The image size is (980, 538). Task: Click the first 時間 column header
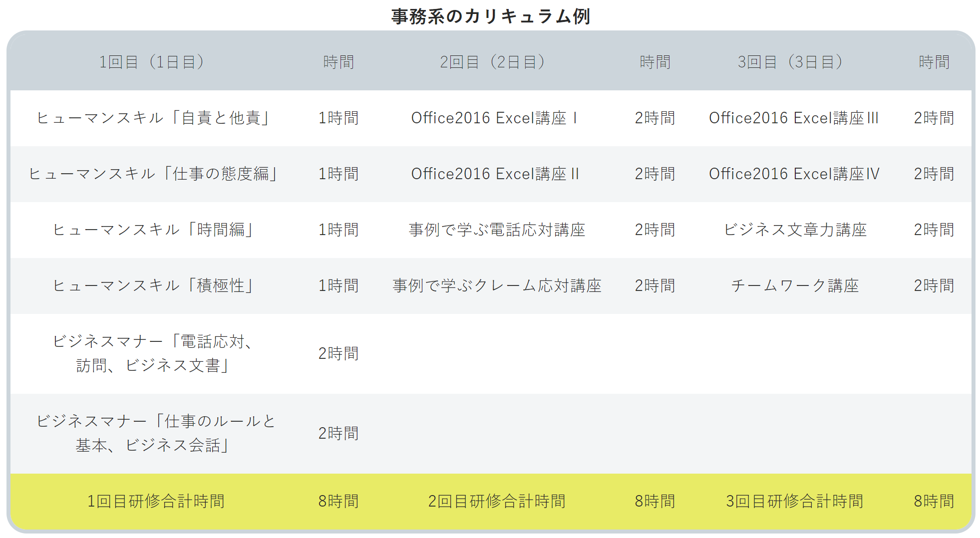[x=339, y=62]
